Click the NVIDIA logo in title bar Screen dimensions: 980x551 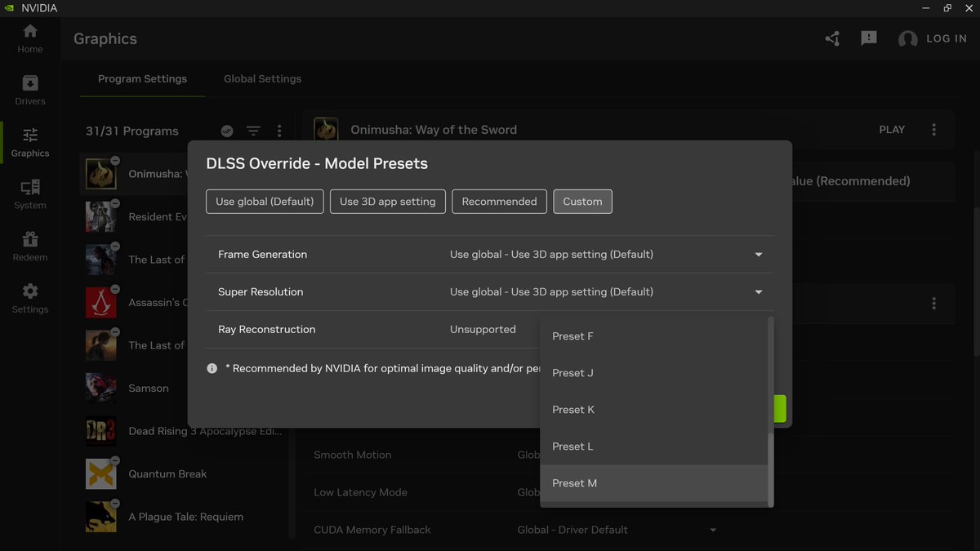tap(9, 8)
